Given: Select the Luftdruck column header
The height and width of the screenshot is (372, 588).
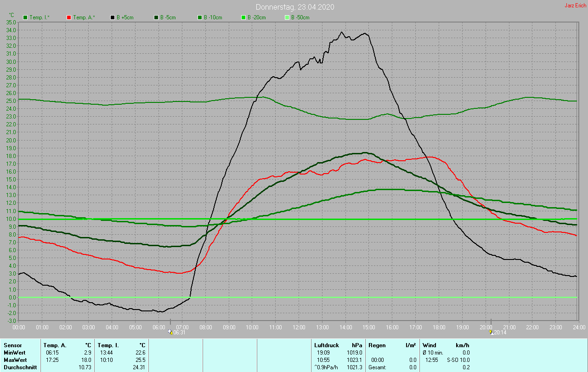Looking at the screenshot, I should point(327,345).
